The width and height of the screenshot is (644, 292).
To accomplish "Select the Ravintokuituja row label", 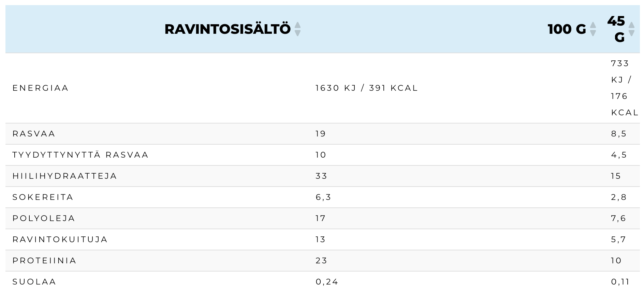I will click(x=60, y=239).
